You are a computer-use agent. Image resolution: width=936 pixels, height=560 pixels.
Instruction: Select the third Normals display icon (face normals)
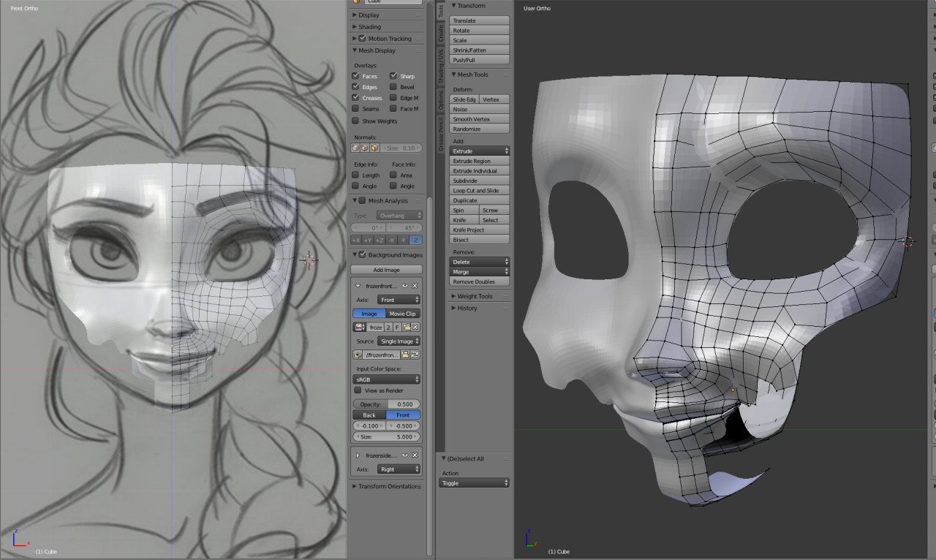point(374,148)
